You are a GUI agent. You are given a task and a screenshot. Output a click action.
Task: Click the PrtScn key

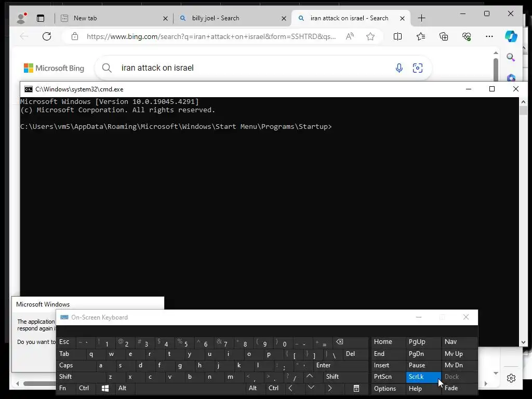click(x=389, y=377)
